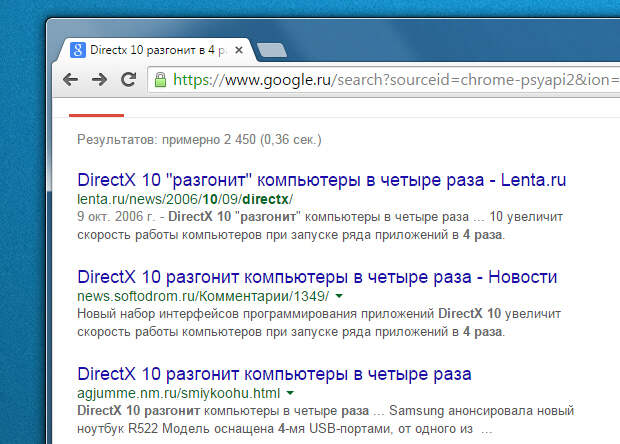
Task: Close the Directx 10 search tab
Action: (x=239, y=50)
